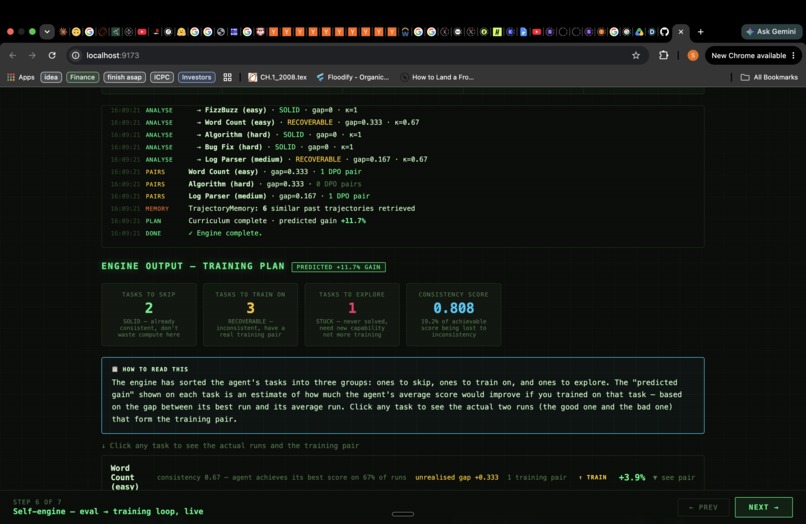Open the finish asap bookmark folder
Image resolution: width=806 pixels, height=524 pixels.
point(124,77)
